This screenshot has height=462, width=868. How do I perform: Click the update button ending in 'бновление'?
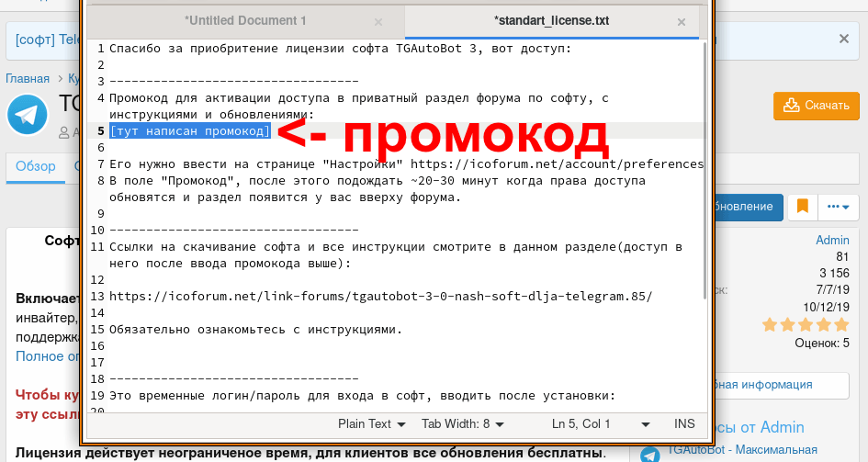click(x=749, y=207)
